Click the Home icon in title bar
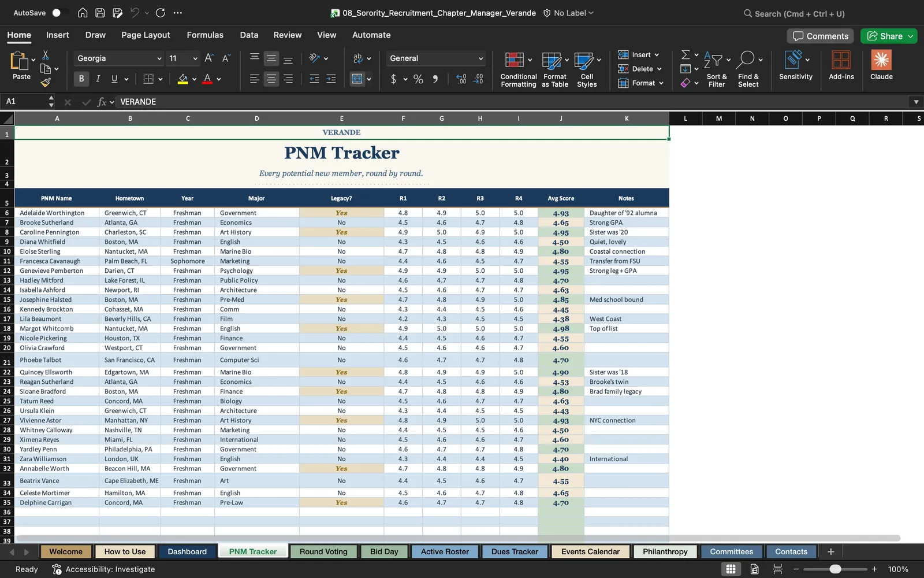This screenshot has width=924, height=578. tap(83, 13)
